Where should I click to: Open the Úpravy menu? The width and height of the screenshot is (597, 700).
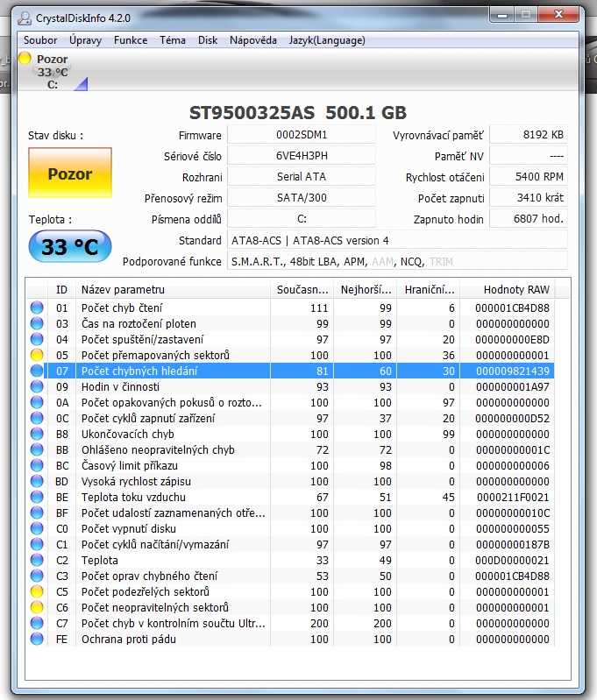[85, 40]
